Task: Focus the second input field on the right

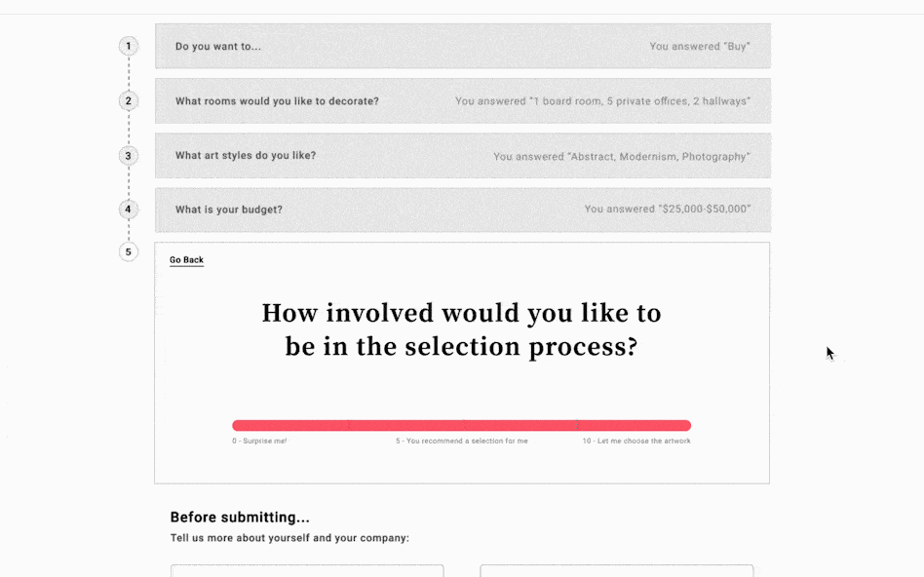Action: (616, 570)
